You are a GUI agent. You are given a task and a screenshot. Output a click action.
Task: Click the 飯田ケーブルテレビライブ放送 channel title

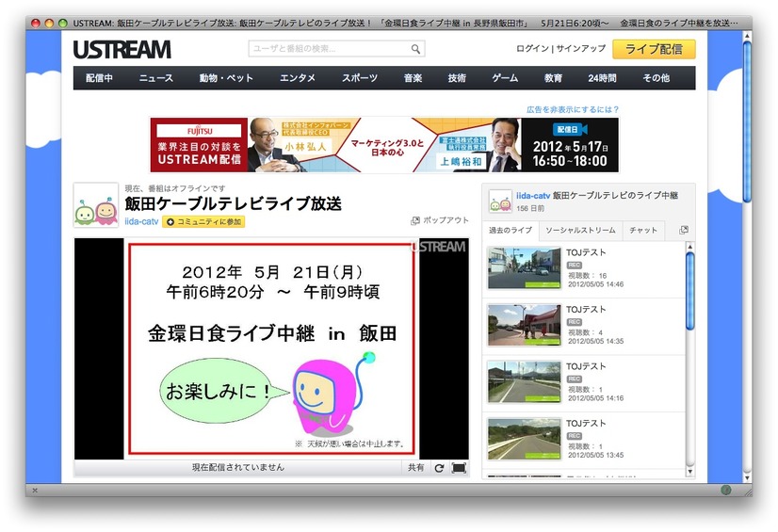pyautogui.click(x=234, y=203)
